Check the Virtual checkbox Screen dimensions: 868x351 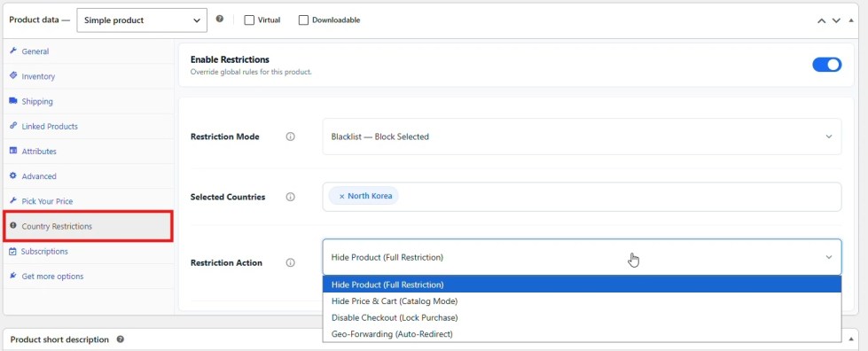tap(249, 19)
